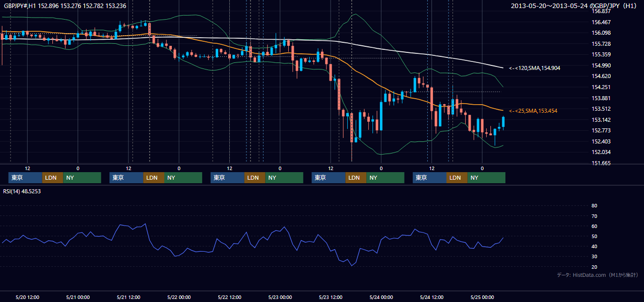This screenshot has width=644, height=302.
Task: Click the 5/24 12:00 time label
Action: 431,297
